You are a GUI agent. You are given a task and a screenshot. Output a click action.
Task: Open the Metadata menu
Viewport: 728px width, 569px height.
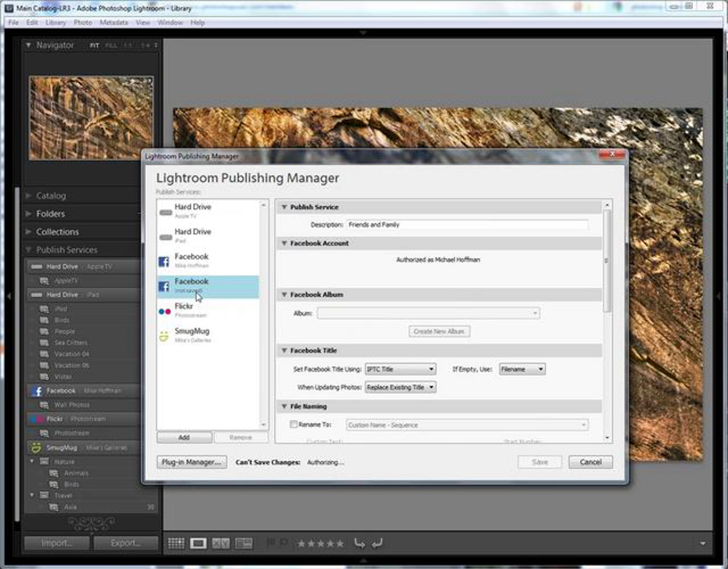pos(114,23)
